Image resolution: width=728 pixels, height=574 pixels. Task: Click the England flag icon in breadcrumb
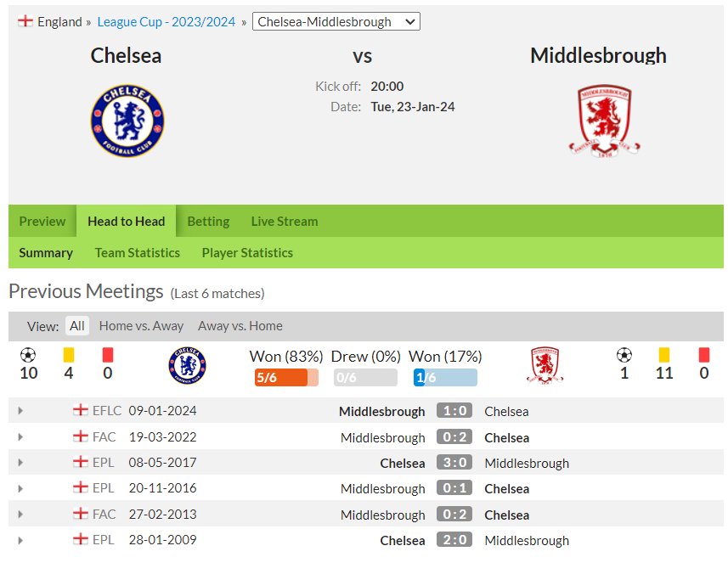point(25,21)
